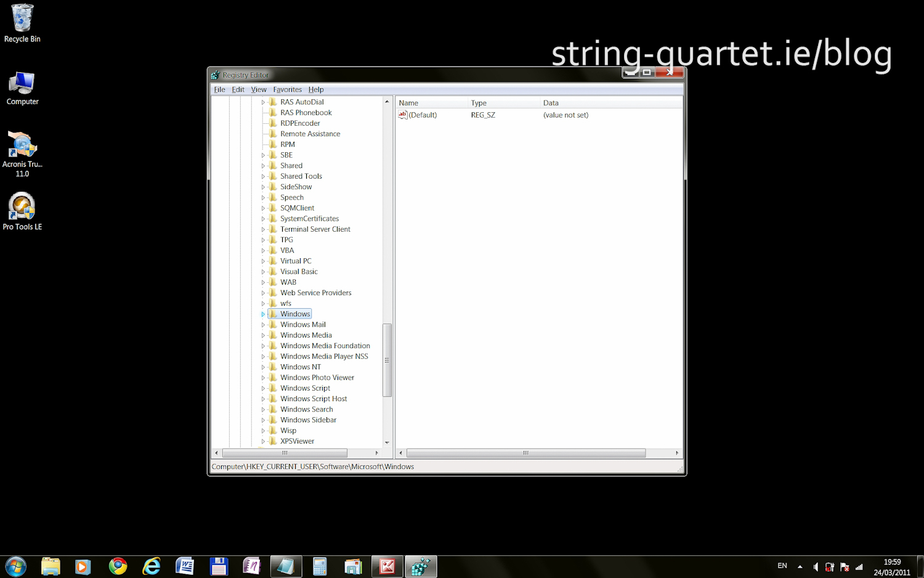The width and height of the screenshot is (924, 578).
Task: Select the Windows Sidebar key
Action: (x=308, y=420)
